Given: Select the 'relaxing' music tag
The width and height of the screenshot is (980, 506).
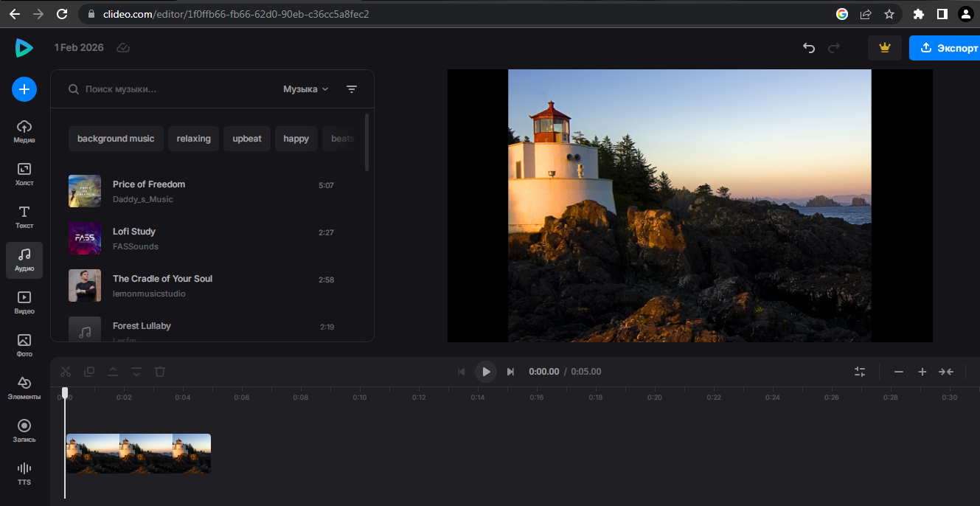Looking at the screenshot, I should point(193,139).
